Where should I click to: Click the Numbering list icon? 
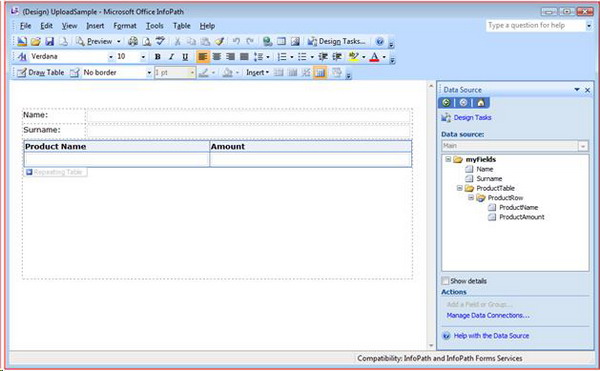pyautogui.click(x=282, y=57)
